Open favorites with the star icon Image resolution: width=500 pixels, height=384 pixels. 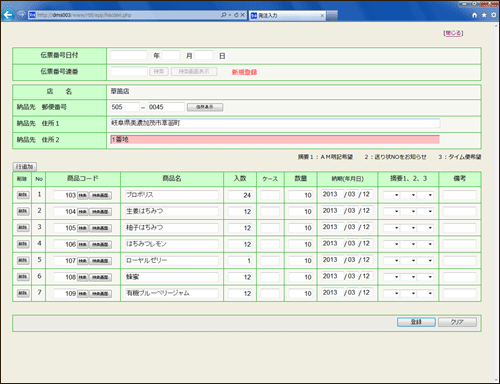pos(484,15)
